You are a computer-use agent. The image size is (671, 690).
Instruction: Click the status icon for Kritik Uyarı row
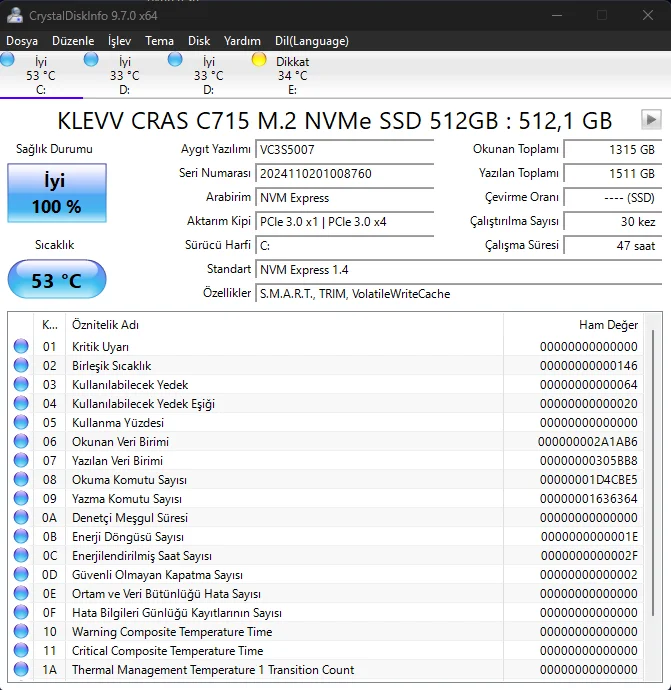[x=21, y=346]
